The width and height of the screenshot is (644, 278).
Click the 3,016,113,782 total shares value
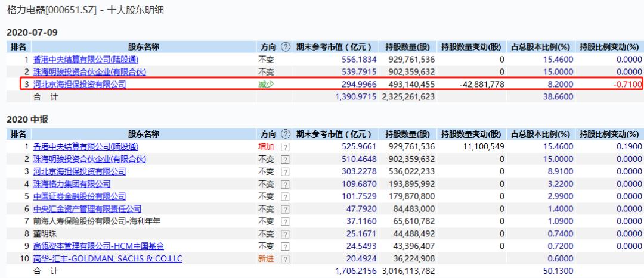(x=408, y=271)
